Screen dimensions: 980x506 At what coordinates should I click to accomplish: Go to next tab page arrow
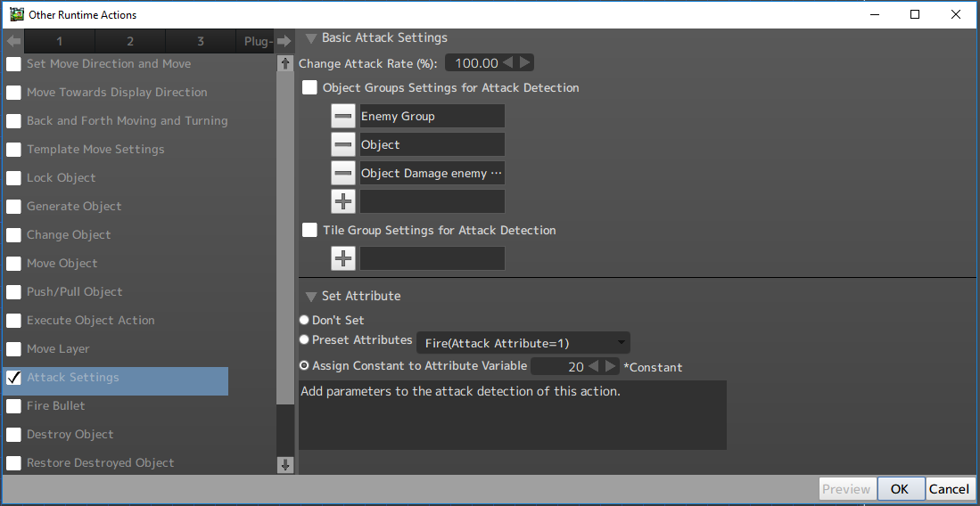pos(284,41)
